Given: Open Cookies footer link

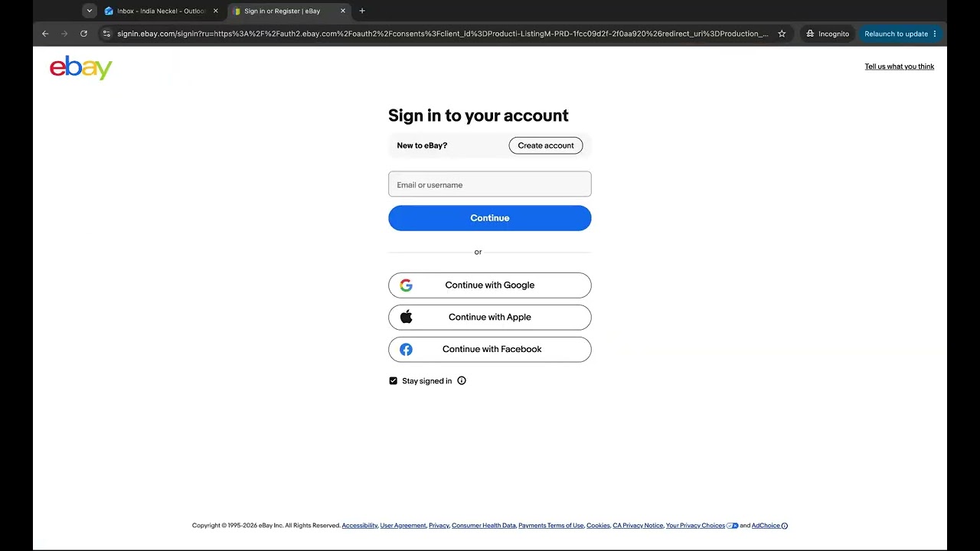Looking at the screenshot, I should point(598,526).
